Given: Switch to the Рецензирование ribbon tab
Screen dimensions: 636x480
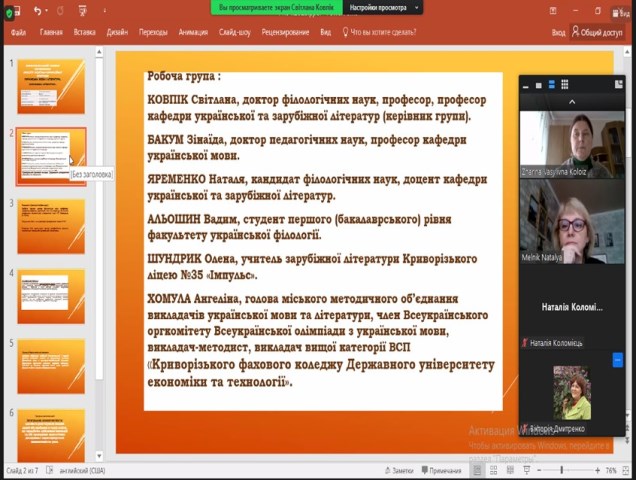Looking at the screenshot, I should click(x=285, y=32).
